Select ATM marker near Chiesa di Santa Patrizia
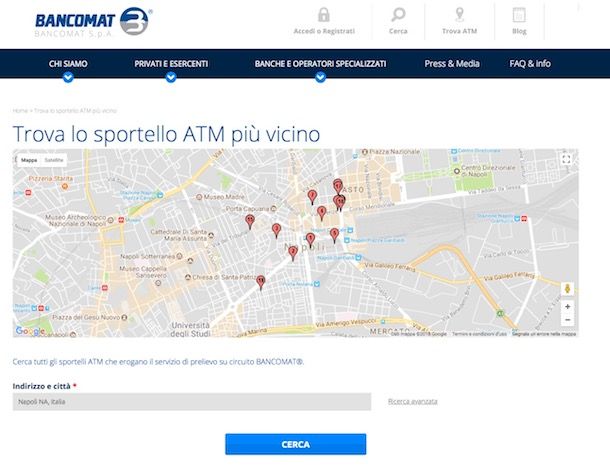610x465 pixels. tap(261, 283)
